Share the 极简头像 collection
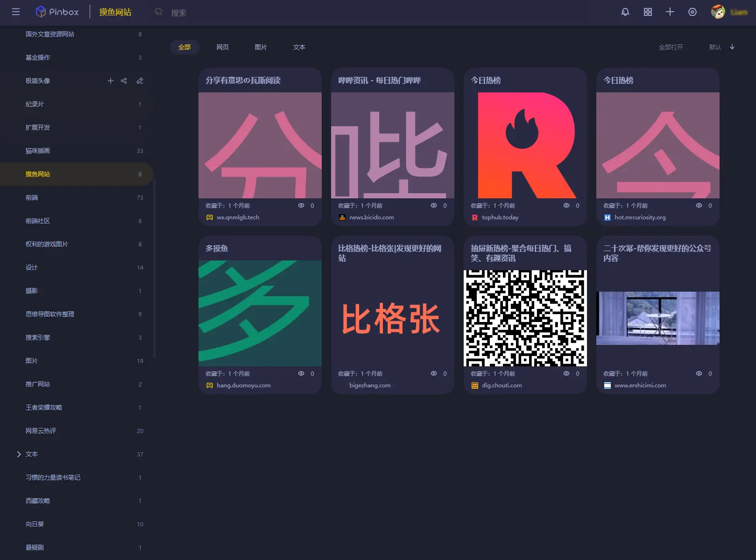Image resolution: width=756 pixels, height=560 pixels. [124, 81]
